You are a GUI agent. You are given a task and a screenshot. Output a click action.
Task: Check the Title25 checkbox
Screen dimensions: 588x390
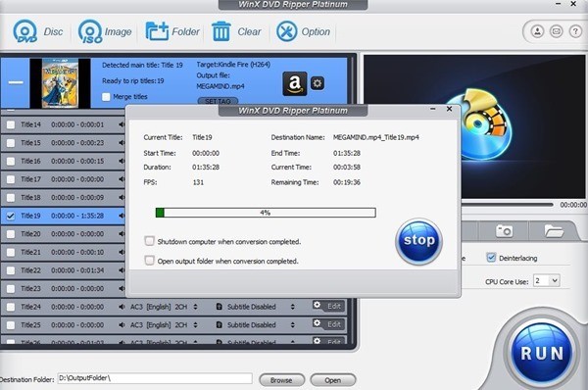pos(11,325)
